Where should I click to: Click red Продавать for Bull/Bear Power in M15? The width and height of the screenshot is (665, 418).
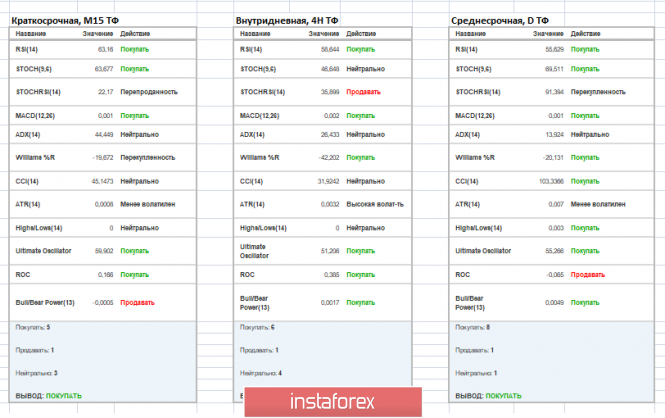[137, 303]
